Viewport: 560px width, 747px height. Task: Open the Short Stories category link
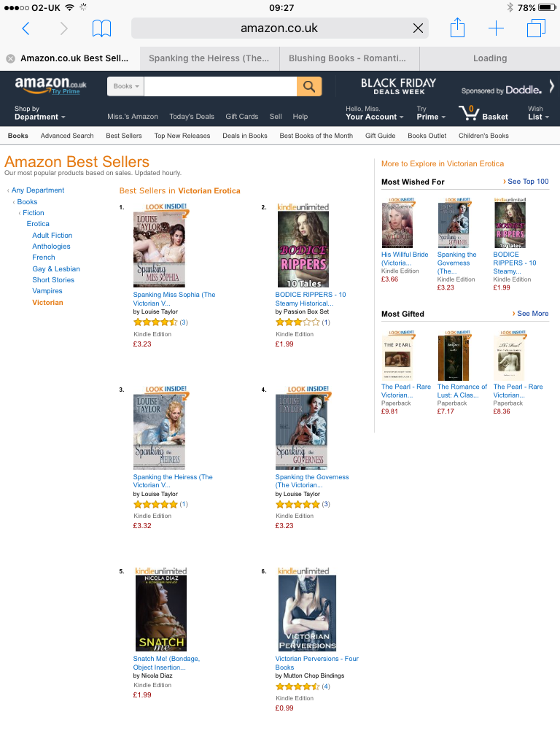tap(53, 280)
